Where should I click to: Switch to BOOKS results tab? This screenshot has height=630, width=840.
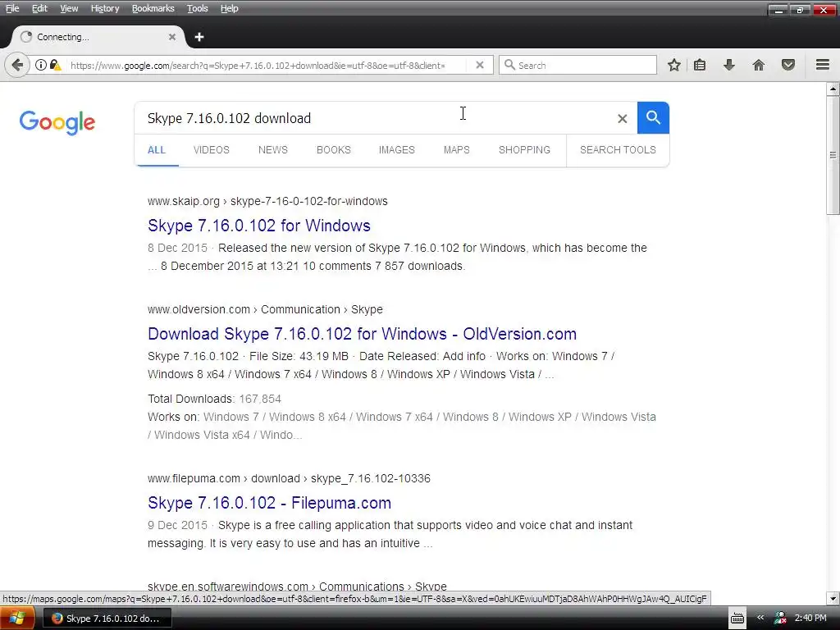[x=333, y=150]
